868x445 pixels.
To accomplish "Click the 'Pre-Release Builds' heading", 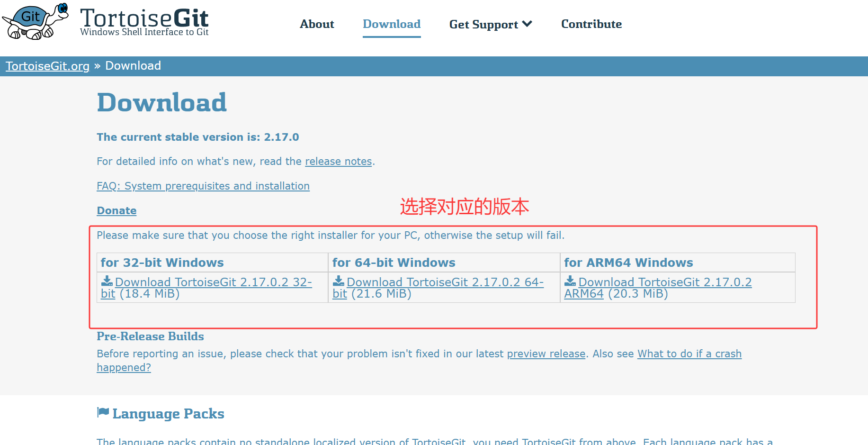I will tap(150, 336).
